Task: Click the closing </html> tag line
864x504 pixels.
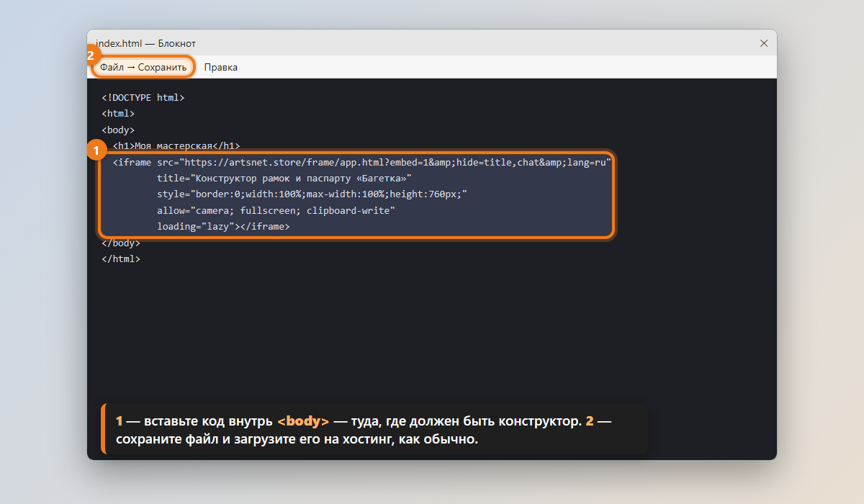Action: click(x=121, y=258)
